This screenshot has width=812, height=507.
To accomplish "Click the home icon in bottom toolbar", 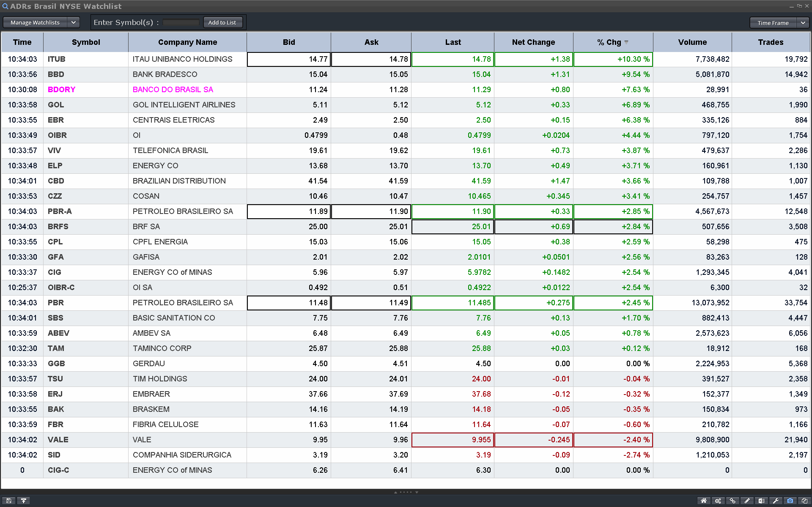I will pyautogui.click(x=704, y=501).
